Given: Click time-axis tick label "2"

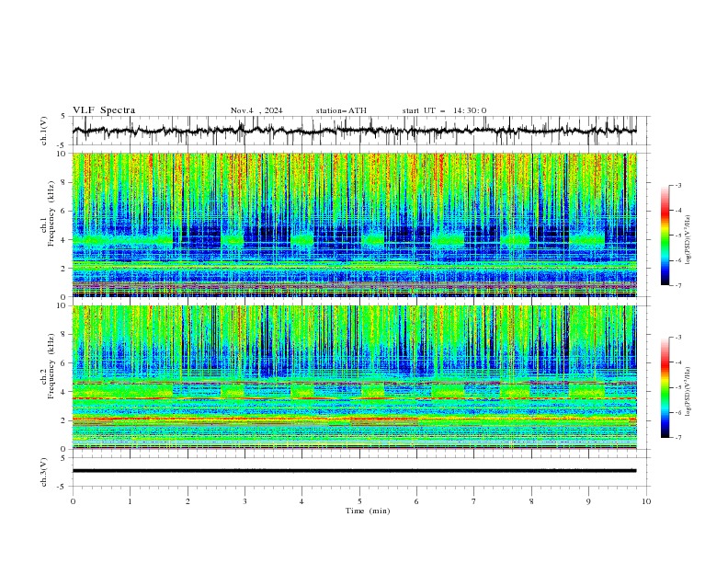Looking at the screenshot, I should [188, 501].
